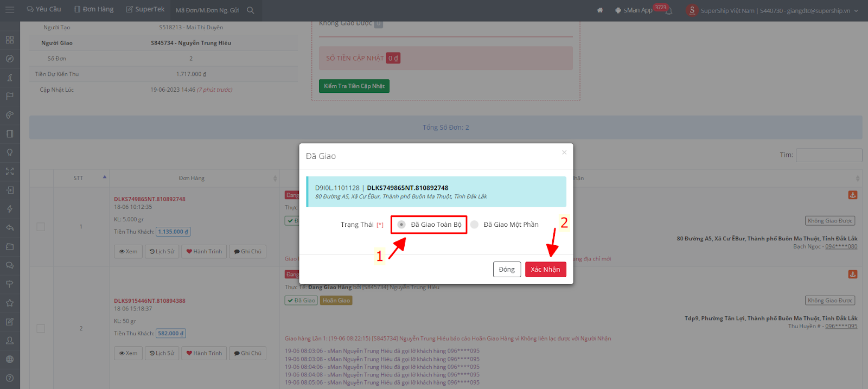Screen dimensions: 868x389
Task: Click the star icon in sidebar
Action: pyautogui.click(x=10, y=303)
